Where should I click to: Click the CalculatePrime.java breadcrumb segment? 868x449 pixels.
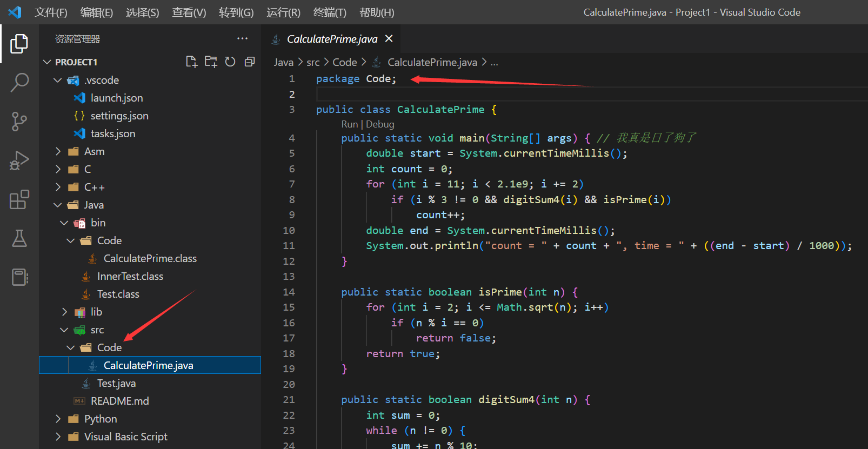[432, 62]
